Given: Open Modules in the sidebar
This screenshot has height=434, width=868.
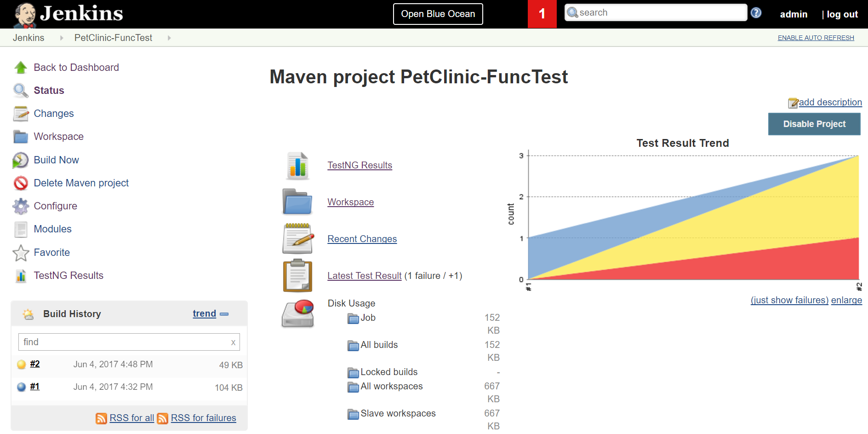Looking at the screenshot, I should point(53,229).
